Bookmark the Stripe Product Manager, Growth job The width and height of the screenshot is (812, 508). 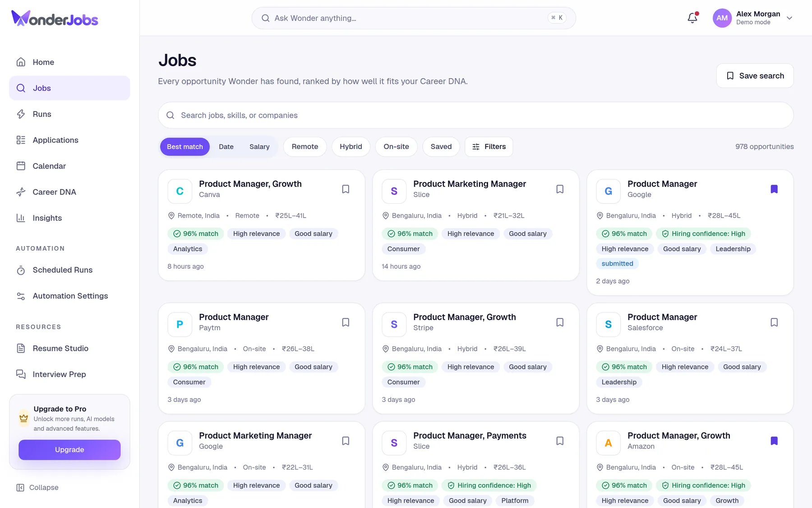[560, 322]
